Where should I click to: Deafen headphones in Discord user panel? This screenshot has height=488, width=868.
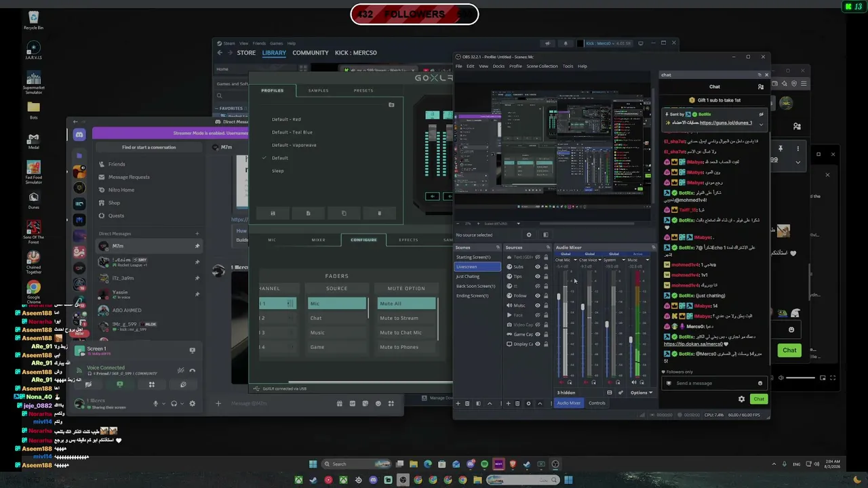coord(174,404)
